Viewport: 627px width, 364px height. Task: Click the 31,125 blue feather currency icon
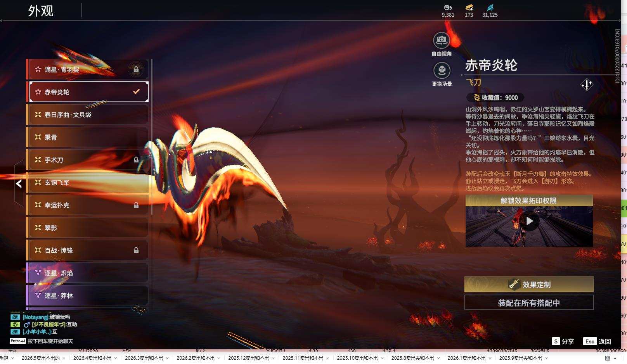pos(490,7)
